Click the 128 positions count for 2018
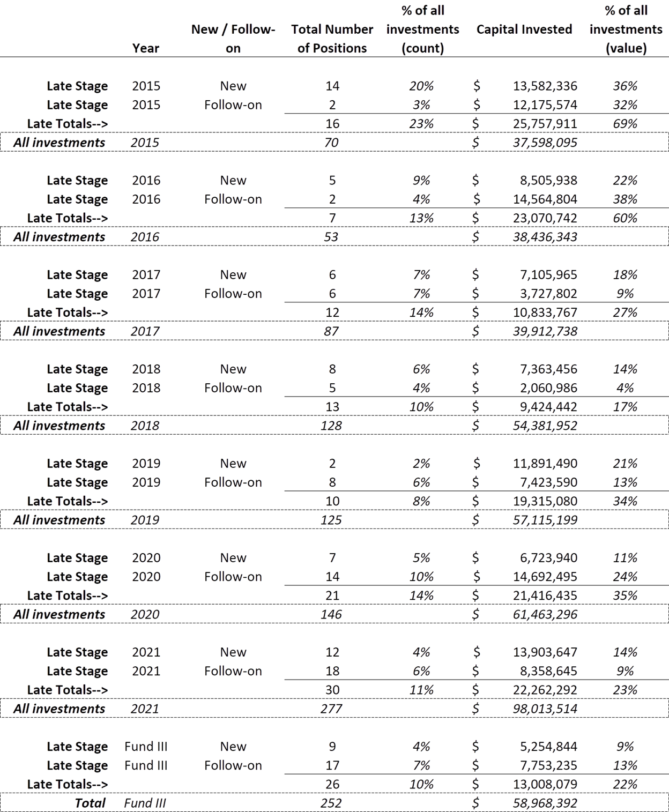 332,426
